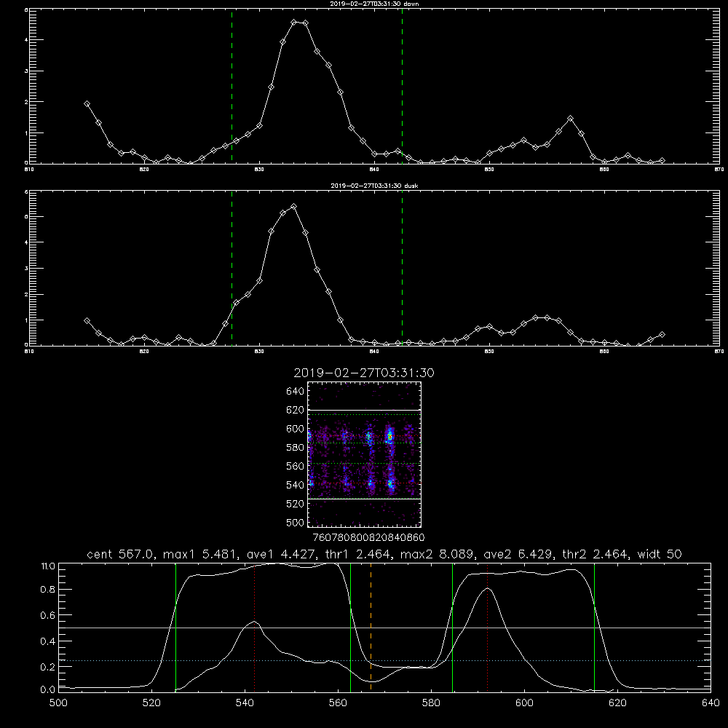The image size is (728, 728).
Task: Click the last diamond point of the dusk curve
Action: click(x=662, y=334)
